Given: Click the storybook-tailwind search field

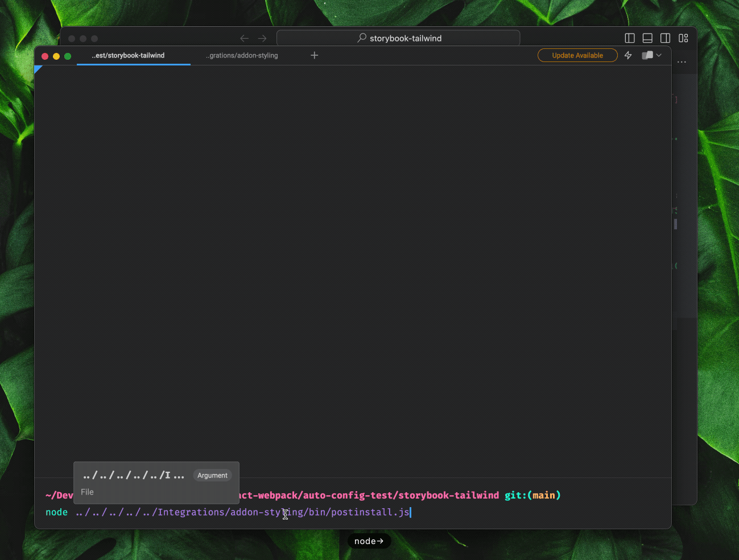Looking at the screenshot, I should pyautogui.click(x=406, y=38).
